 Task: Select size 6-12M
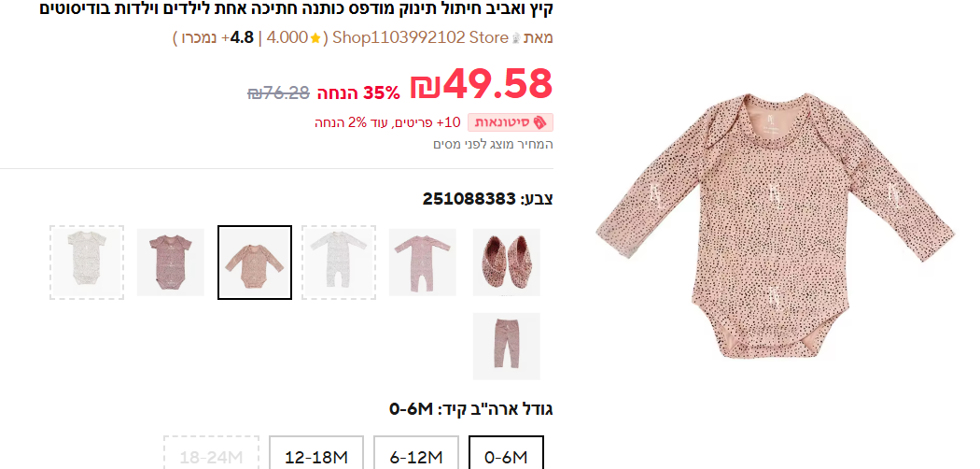(416, 455)
